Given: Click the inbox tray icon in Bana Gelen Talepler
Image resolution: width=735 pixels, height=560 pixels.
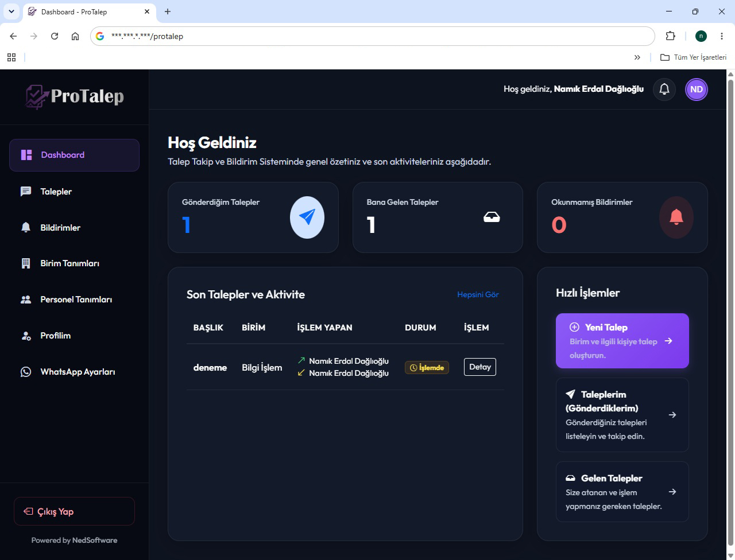Looking at the screenshot, I should pyautogui.click(x=492, y=217).
